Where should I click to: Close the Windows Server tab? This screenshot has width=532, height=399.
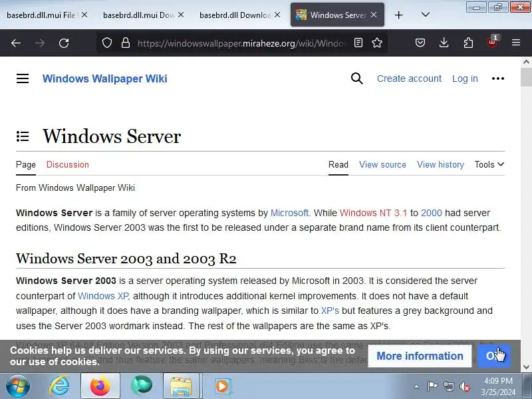[x=374, y=15]
